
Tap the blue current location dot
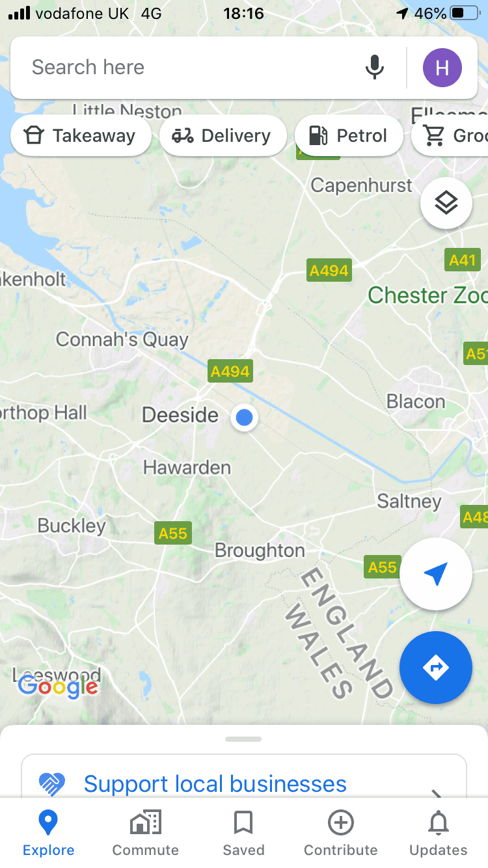point(245,417)
